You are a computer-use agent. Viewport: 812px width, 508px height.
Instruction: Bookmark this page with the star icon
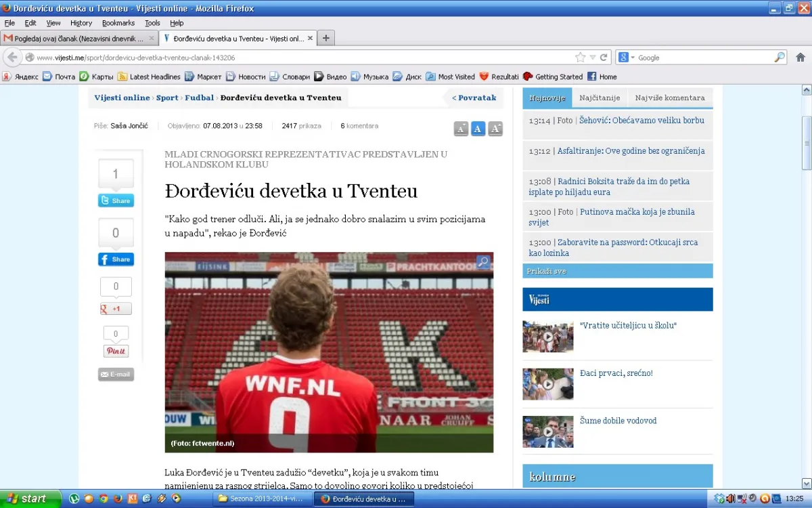tap(580, 58)
